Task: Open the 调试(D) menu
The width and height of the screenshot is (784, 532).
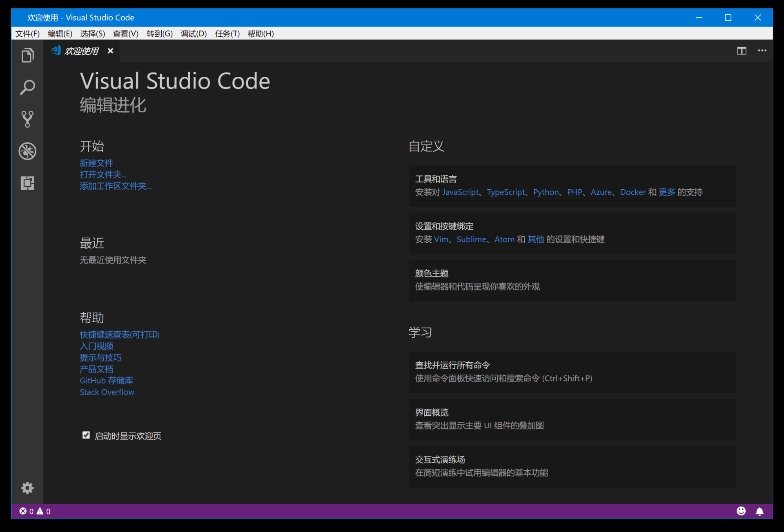Action: 194,33
